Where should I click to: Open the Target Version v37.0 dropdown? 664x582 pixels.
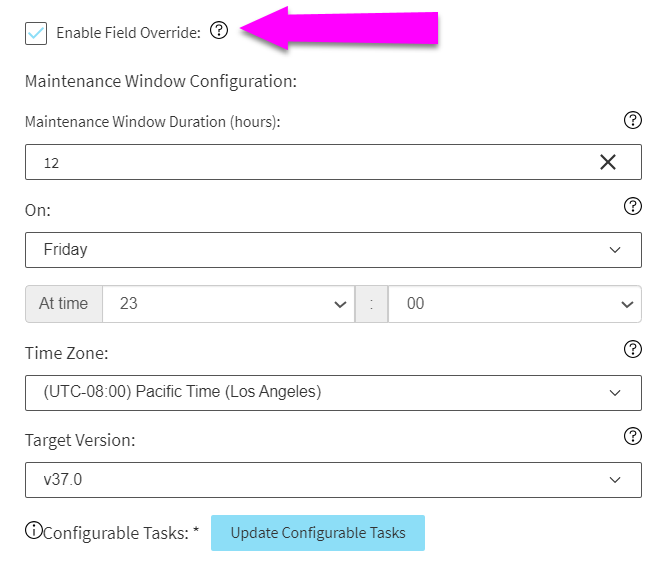(333, 480)
